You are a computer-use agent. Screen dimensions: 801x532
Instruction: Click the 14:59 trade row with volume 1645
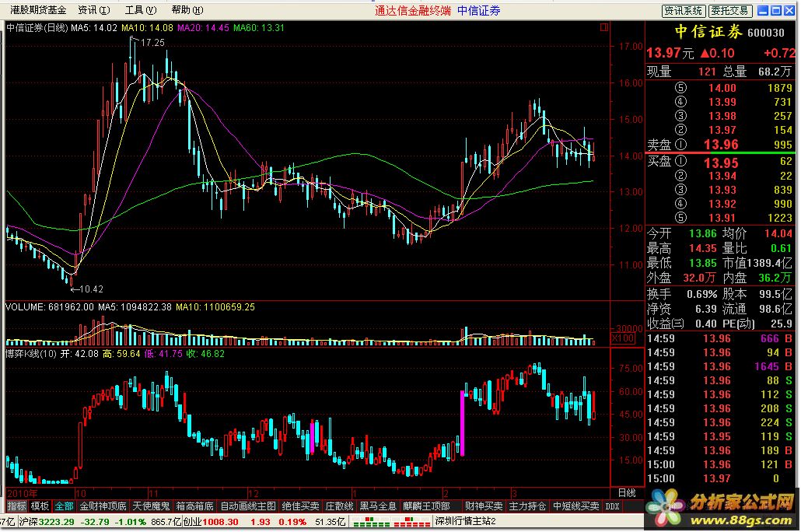720,367
